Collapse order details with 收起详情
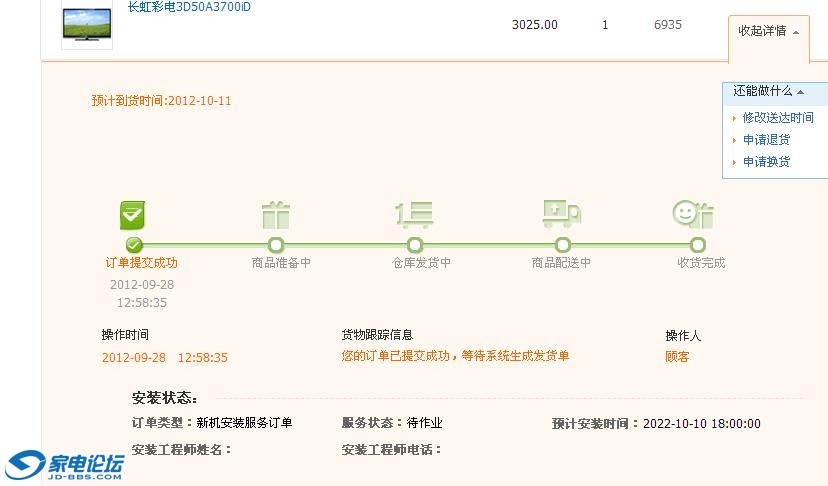Screen dimensions: 828x486 (x=768, y=31)
